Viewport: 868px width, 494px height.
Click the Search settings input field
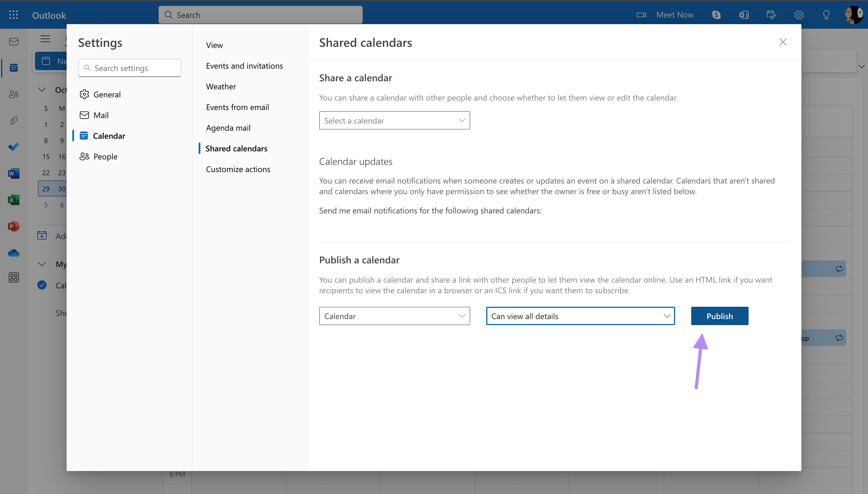click(x=129, y=67)
